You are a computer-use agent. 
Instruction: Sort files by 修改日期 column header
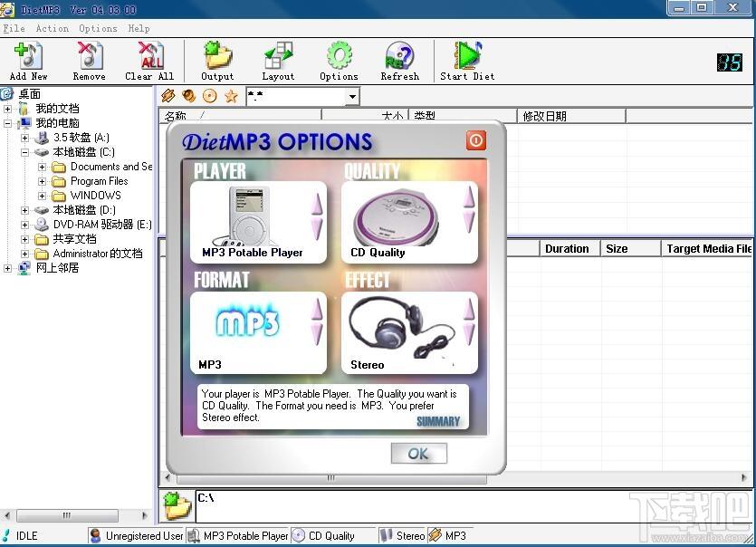click(x=571, y=116)
